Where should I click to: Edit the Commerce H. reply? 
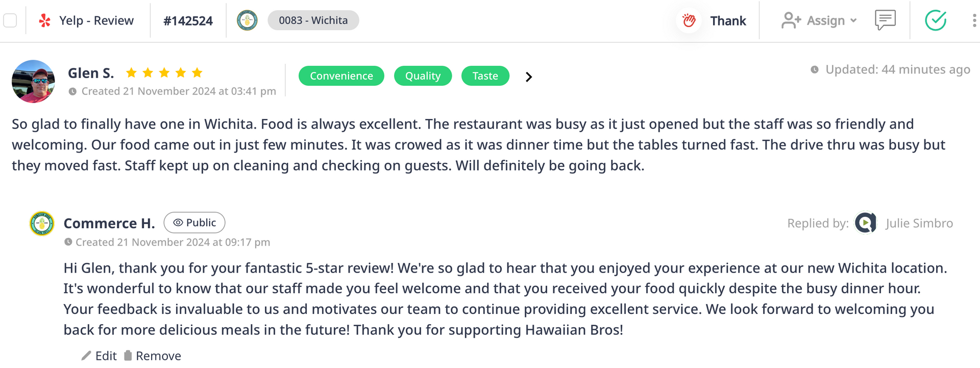(x=100, y=356)
